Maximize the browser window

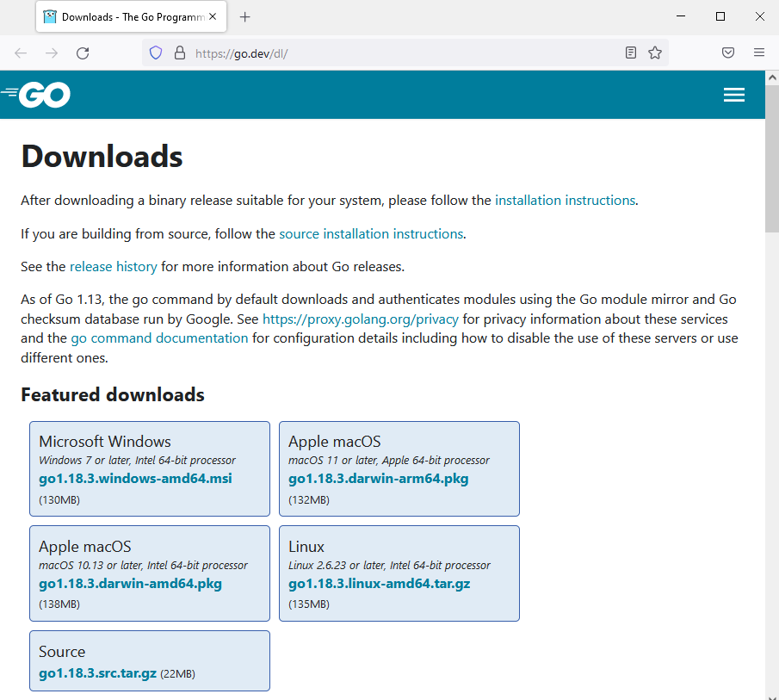pyautogui.click(x=720, y=16)
